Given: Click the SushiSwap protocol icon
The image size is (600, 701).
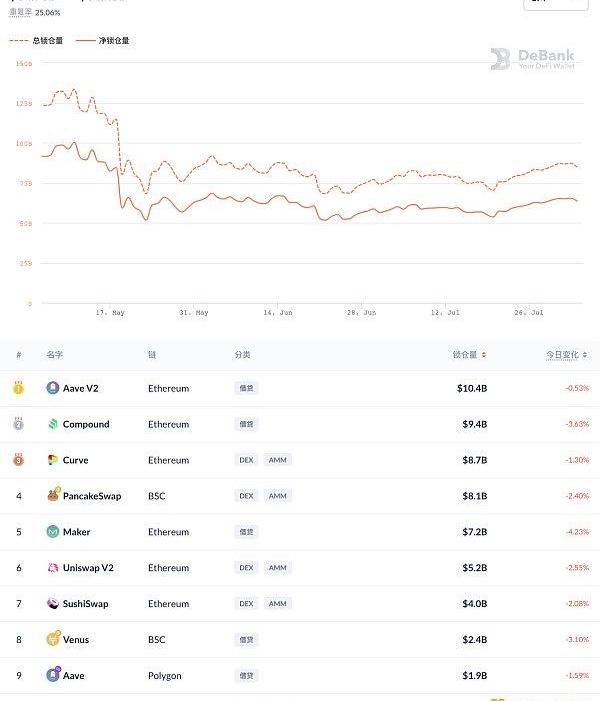Looking at the screenshot, I should tap(53, 604).
